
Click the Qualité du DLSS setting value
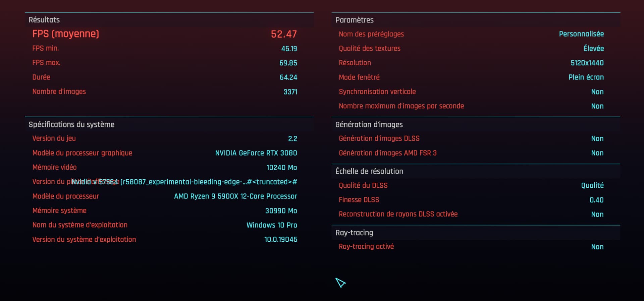pyautogui.click(x=592, y=185)
